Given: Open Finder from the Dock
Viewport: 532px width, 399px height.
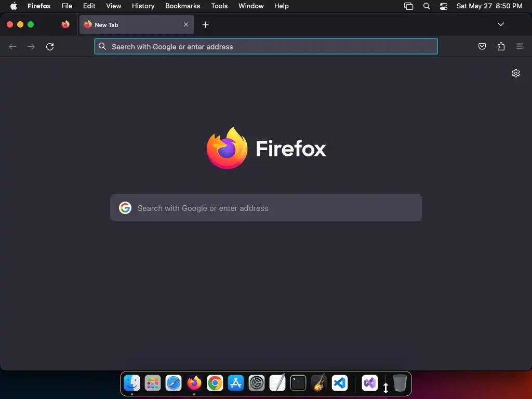Looking at the screenshot, I should coord(132,383).
